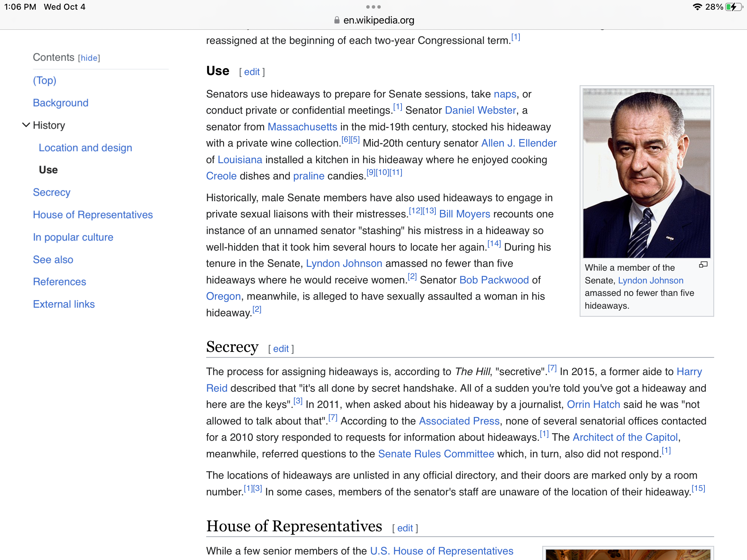Hide the Contents sidebar
747x560 pixels.
pos(89,58)
